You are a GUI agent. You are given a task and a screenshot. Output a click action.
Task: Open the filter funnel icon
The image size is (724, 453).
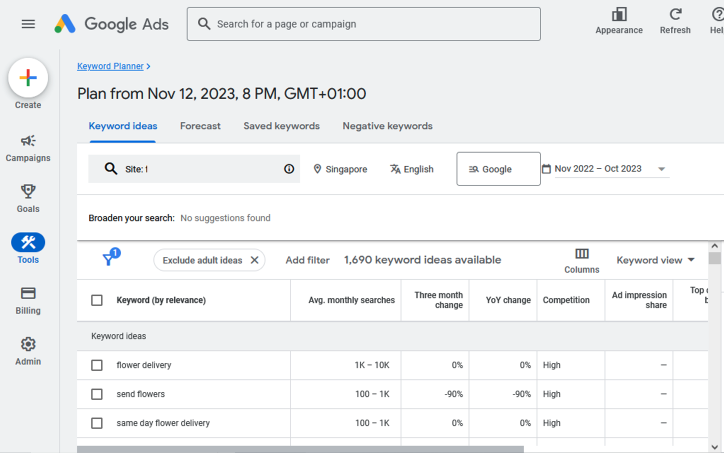pyautogui.click(x=111, y=257)
